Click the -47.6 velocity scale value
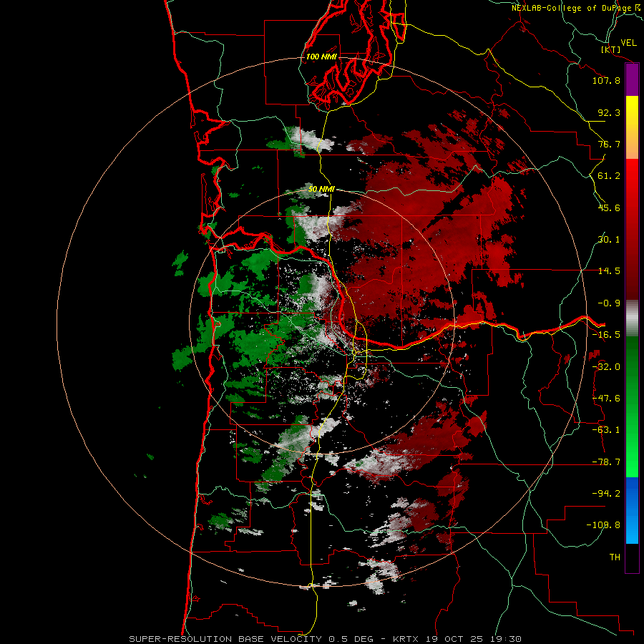 606,399
